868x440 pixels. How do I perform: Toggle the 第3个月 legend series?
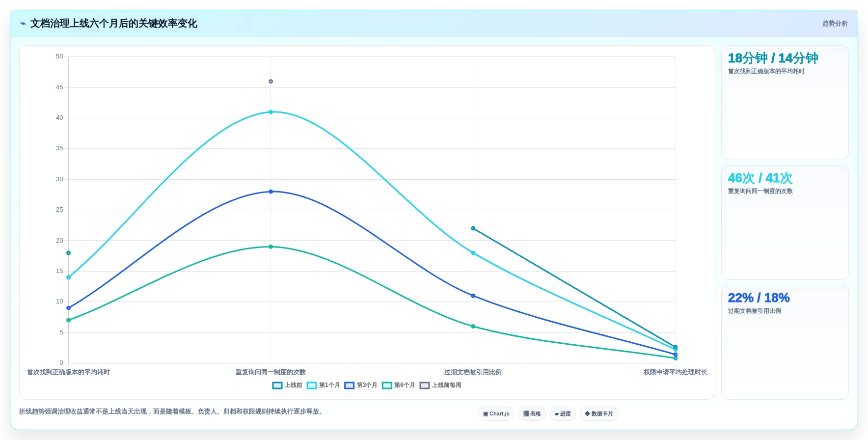[361, 385]
